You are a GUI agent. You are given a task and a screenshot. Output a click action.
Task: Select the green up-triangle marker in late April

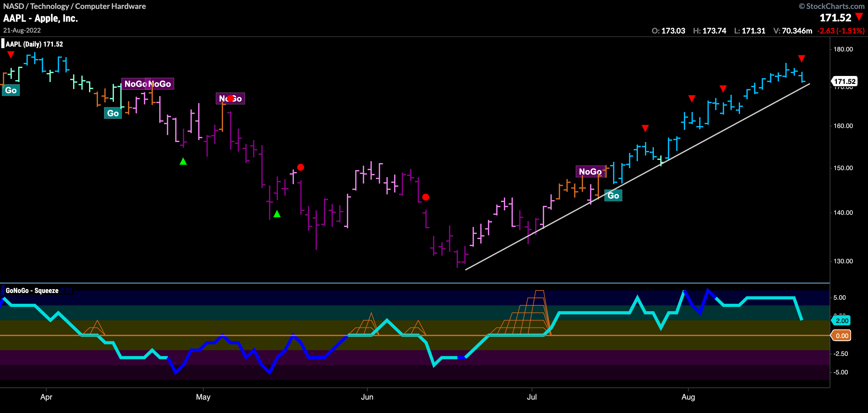pyautogui.click(x=183, y=161)
